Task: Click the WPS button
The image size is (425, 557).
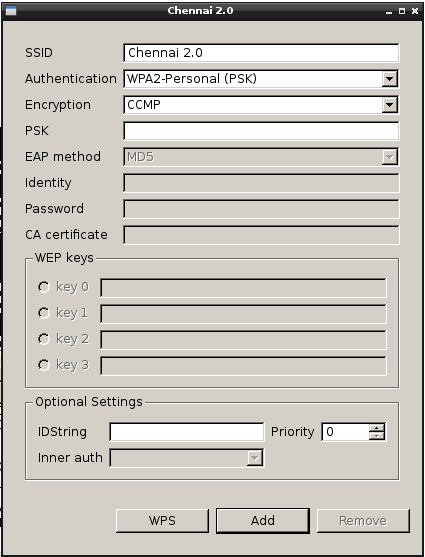Action: click(x=162, y=521)
